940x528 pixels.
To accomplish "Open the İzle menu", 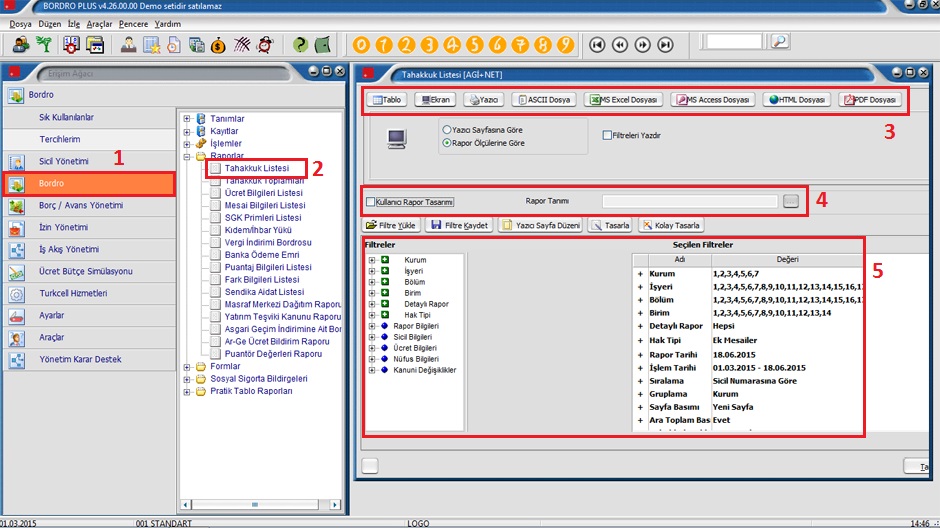I will [74, 24].
